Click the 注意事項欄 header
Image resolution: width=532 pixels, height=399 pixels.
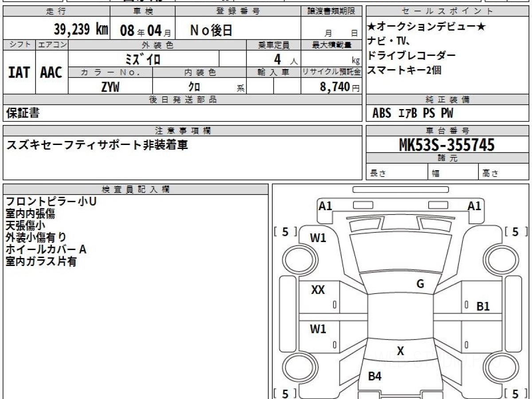tap(183, 131)
